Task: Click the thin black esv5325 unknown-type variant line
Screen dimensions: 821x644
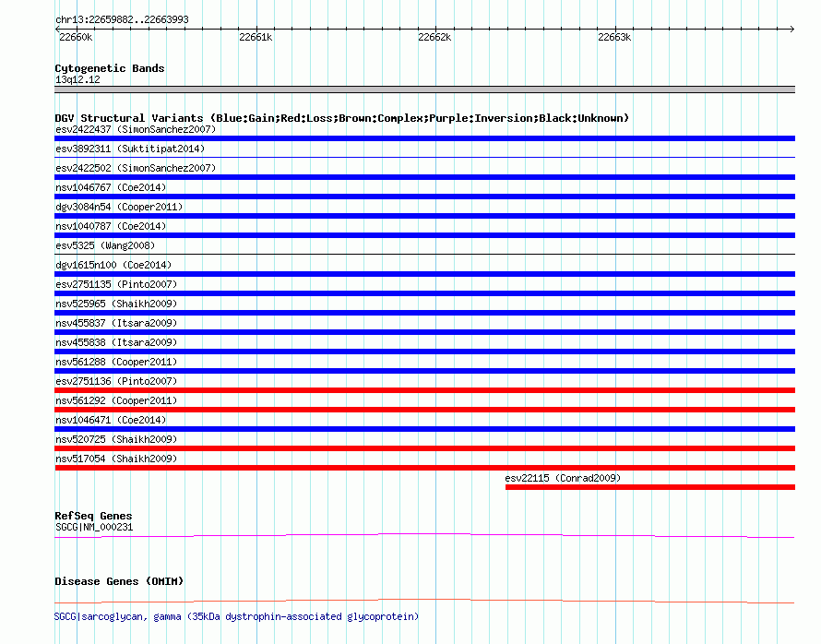Action: [x=424, y=255]
